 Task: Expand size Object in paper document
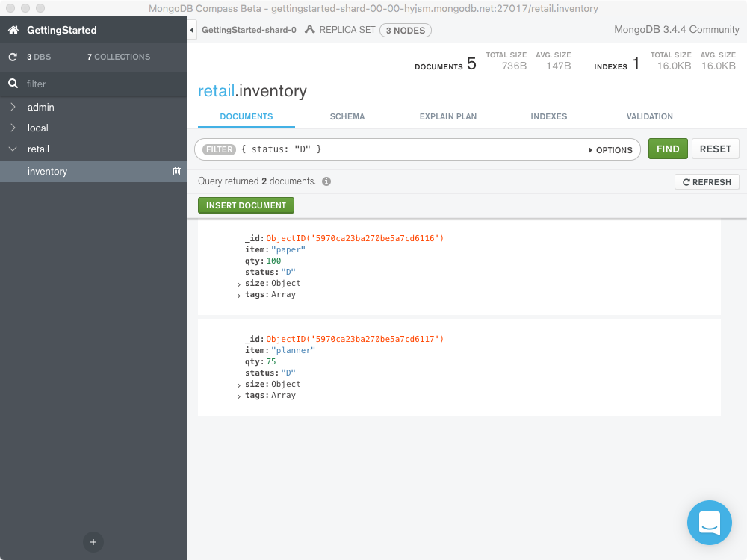pyautogui.click(x=239, y=284)
